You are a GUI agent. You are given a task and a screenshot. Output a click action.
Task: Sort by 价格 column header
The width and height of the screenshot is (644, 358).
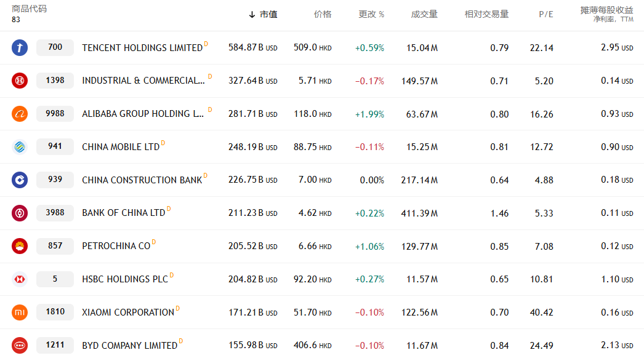323,14
